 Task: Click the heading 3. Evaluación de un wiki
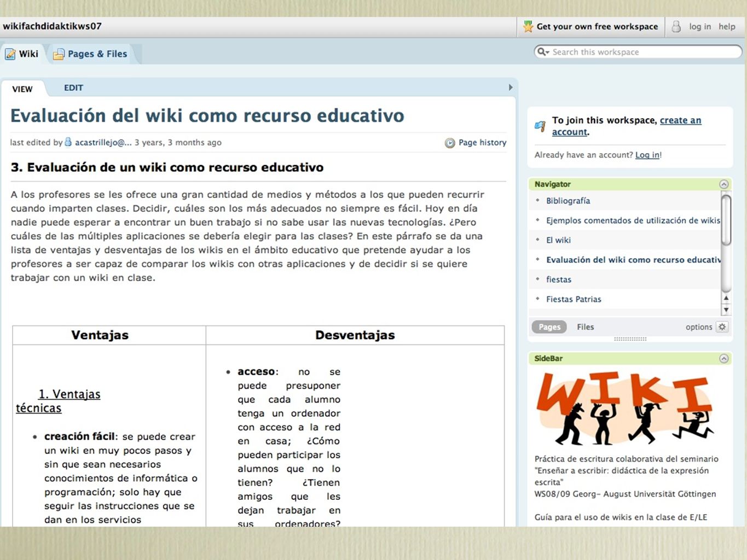click(x=167, y=167)
